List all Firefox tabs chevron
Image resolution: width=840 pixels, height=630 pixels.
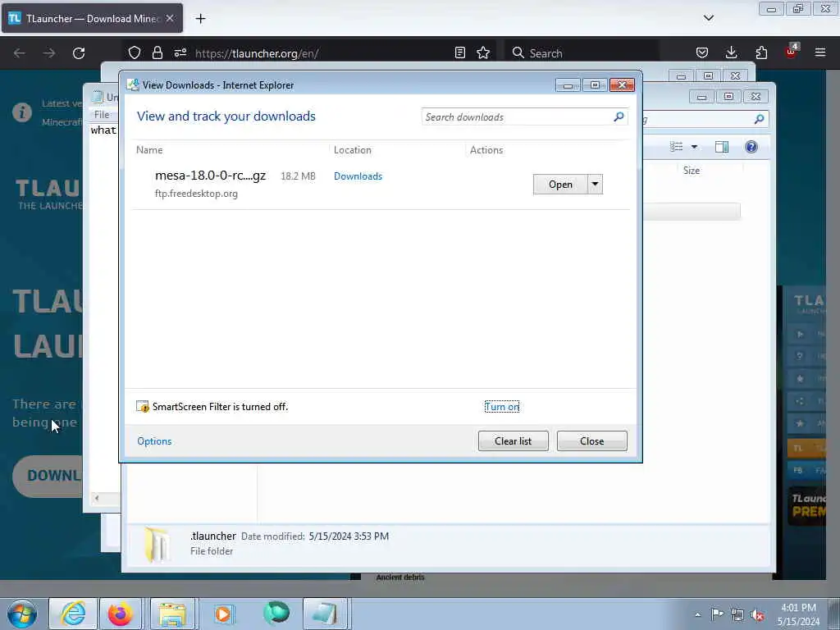point(708,19)
